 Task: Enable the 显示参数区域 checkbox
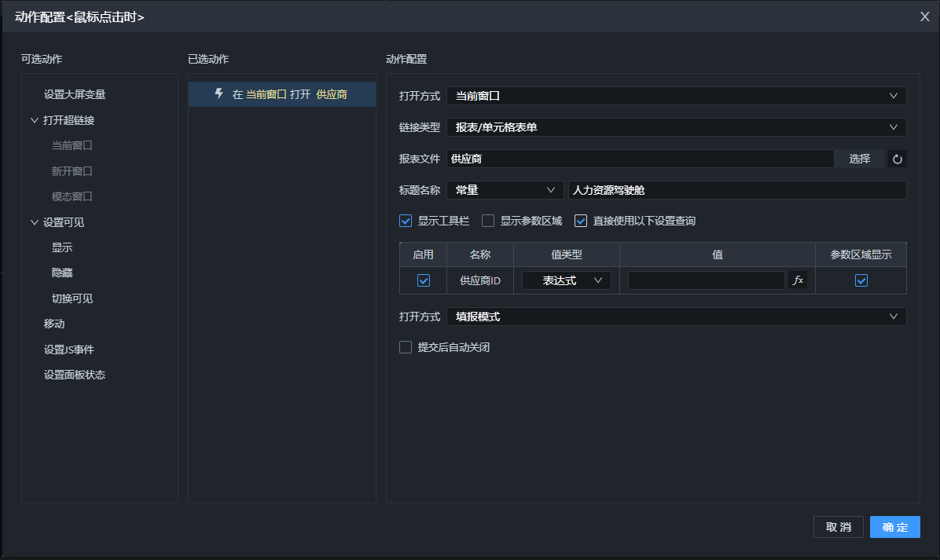[488, 221]
